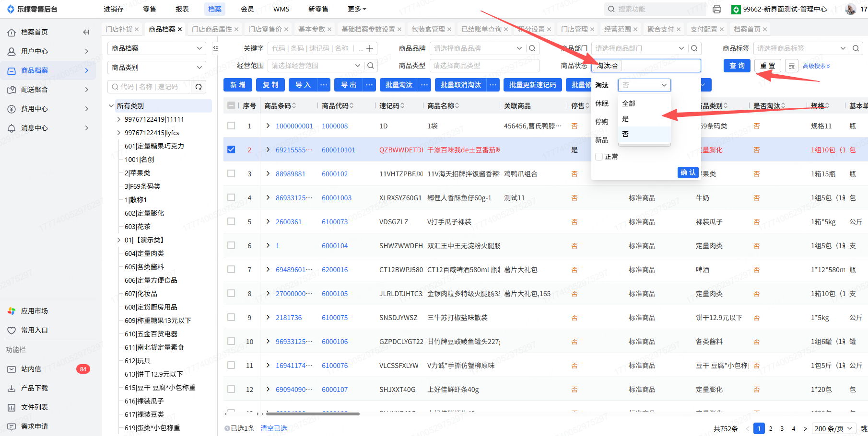Click the refresh icon beside category search
Screen dimensions: 868x436
tap(198, 87)
